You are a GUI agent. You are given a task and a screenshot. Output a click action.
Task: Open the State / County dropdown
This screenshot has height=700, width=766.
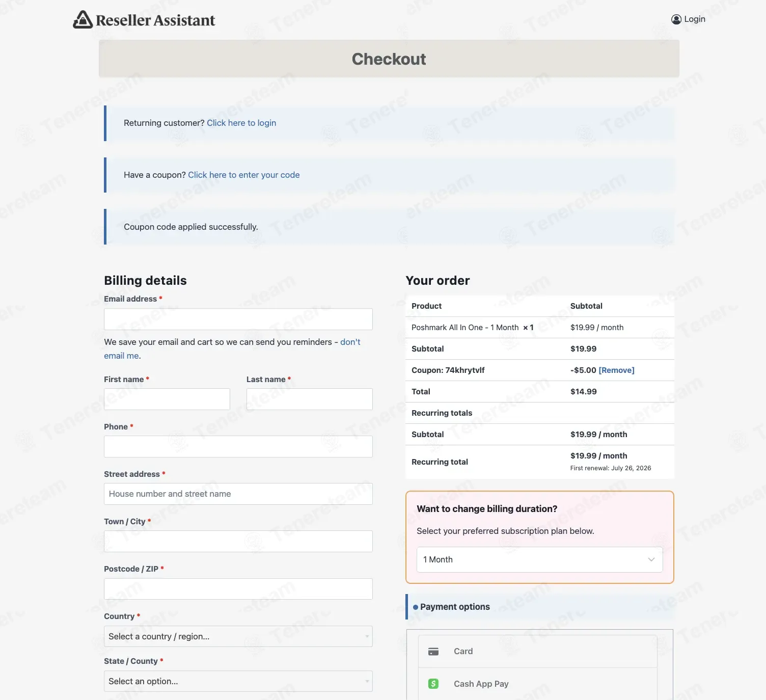click(238, 681)
